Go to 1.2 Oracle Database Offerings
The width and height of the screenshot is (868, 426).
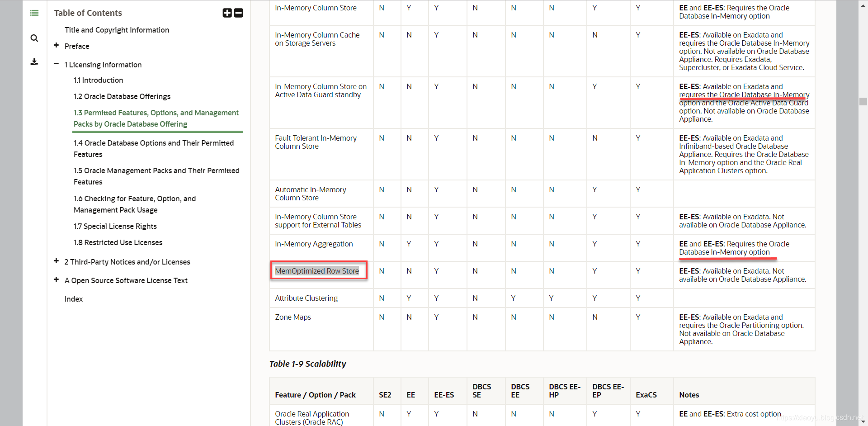[122, 96]
